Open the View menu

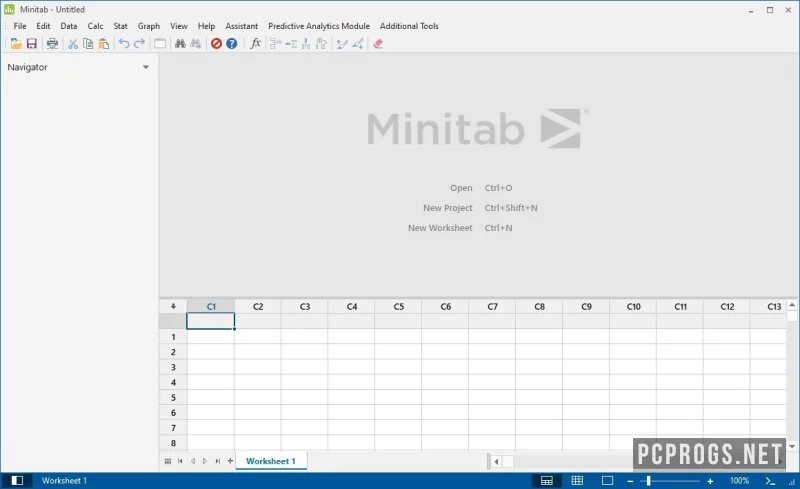coord(179,26)
